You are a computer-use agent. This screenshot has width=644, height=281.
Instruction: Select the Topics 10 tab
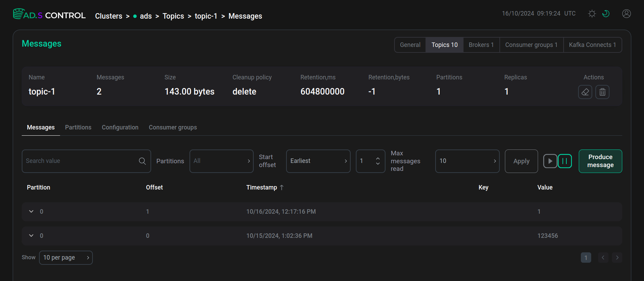tap(445, 45)
